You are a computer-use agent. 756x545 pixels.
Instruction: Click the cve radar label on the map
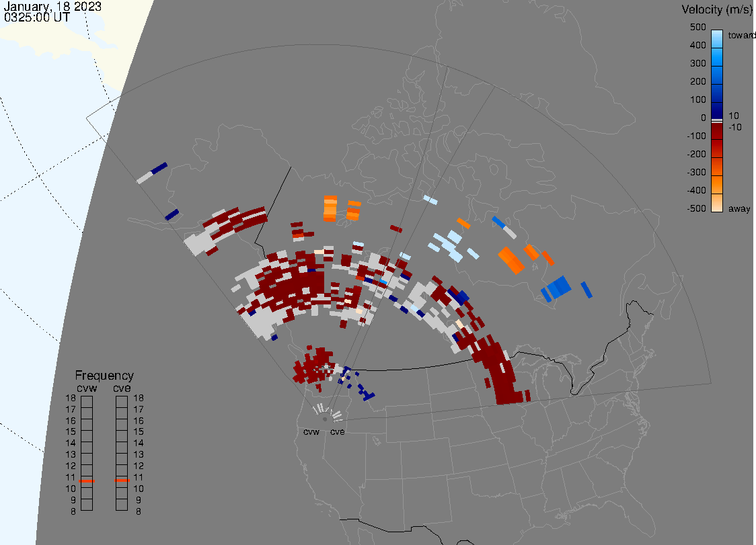click(337, 432)
